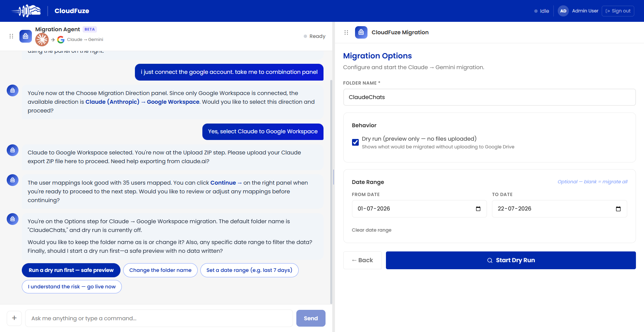Grab the CloudFuze Migration panel drag handle
This screenshot has height=332, width=644.
click(x=346, y=32)
